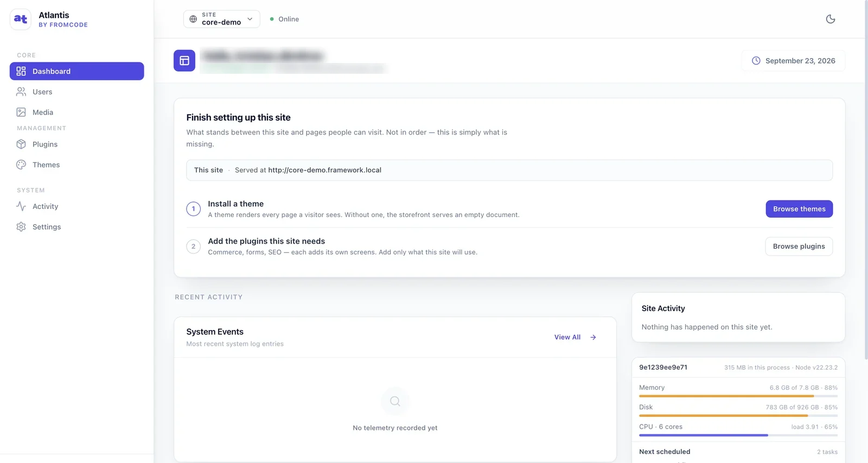Screen dimensions: 868x463
Task: Click the process ID 9e1239ee9e71
Action: (663, 367)
